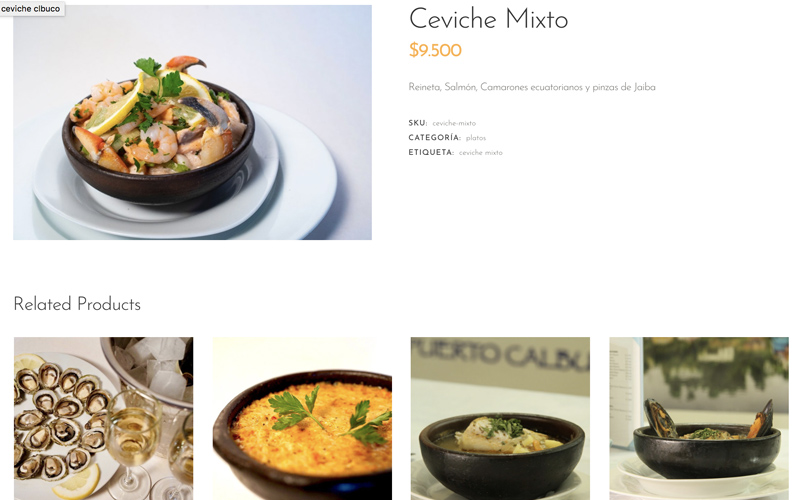Screen dimensions: 800x500
Task: Click the CATEGORÍA label
Action: pyautogui.click(x=435, y=138)
